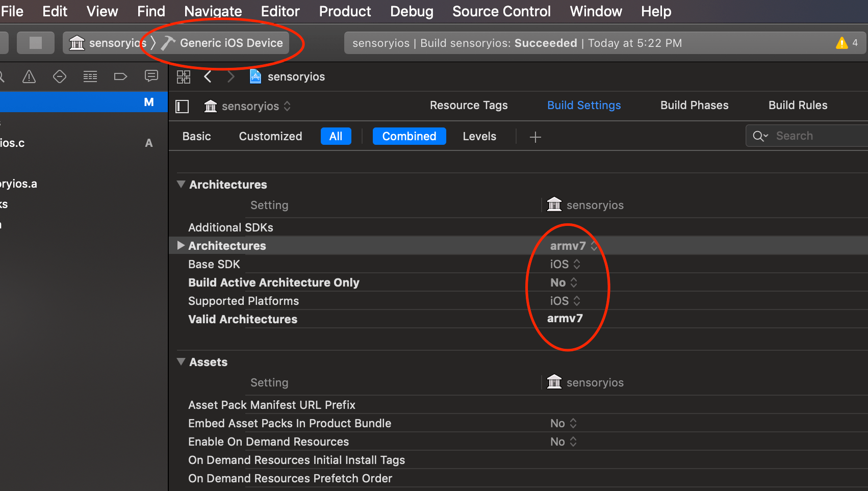Select the Valid Architectures setting row
Viewport: 868px width, 491px height.
(518, 319)
